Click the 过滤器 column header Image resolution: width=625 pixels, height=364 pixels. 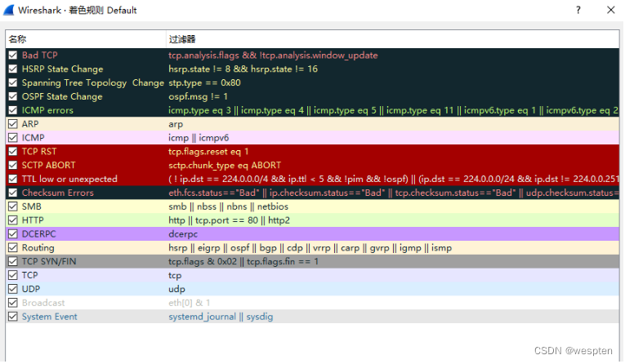tap(393, 39)
